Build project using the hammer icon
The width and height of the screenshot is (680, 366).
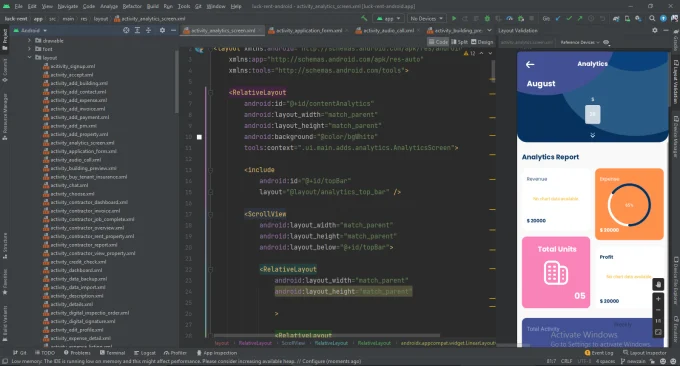click(x=364, y=19)
